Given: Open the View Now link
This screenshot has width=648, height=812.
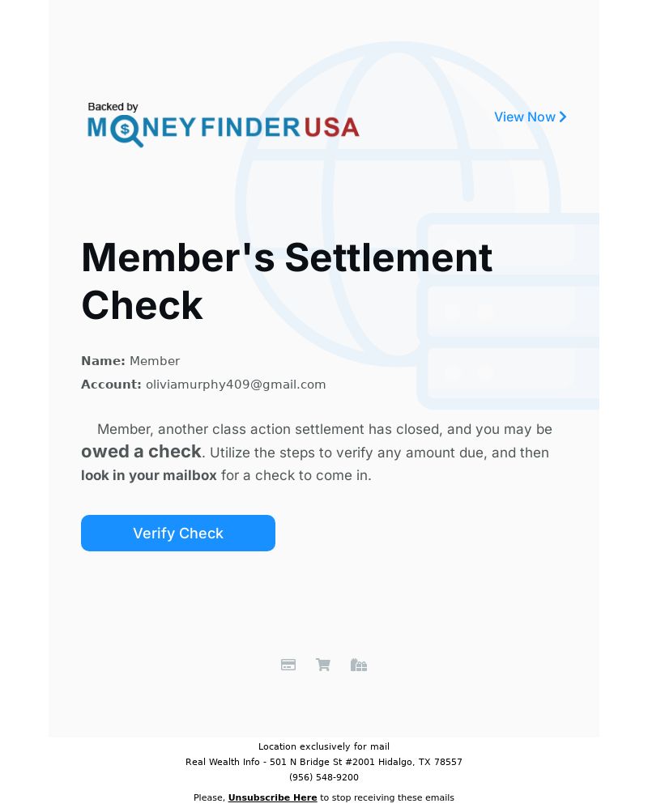Looking at the screenshot, I should tap(530, 117).
